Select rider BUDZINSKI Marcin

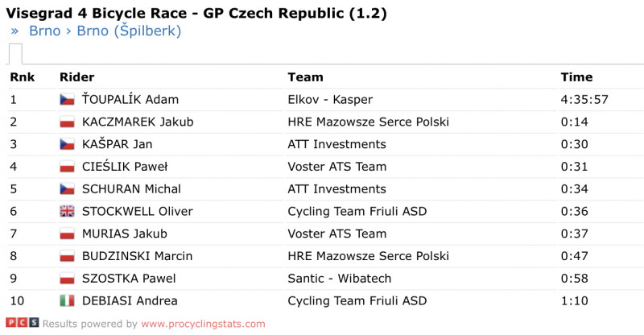tap(137, 256)
